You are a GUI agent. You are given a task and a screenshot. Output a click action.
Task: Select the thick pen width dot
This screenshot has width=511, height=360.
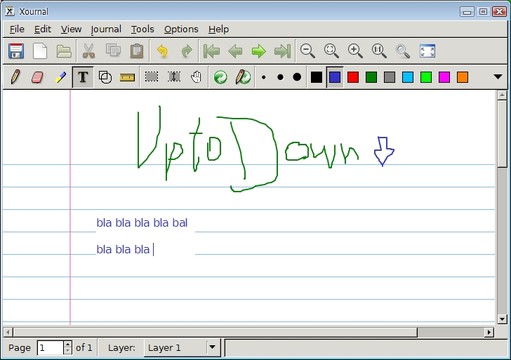[297, 77]
